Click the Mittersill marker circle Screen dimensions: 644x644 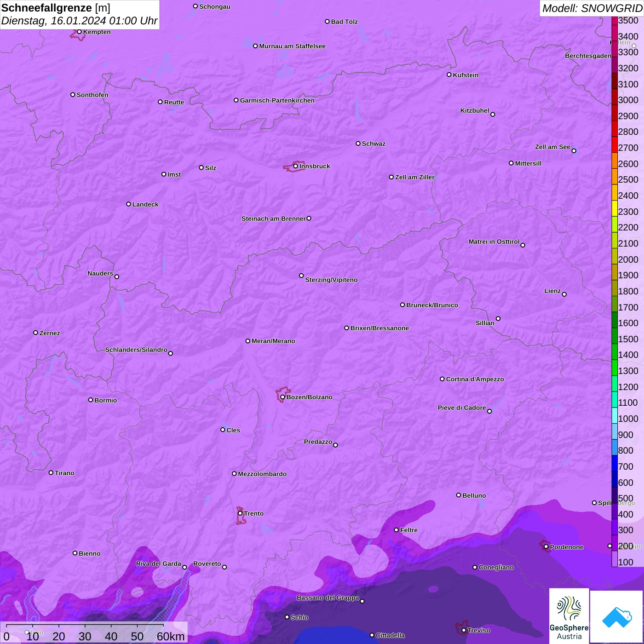pyautogui.click(x=511, y=163)
